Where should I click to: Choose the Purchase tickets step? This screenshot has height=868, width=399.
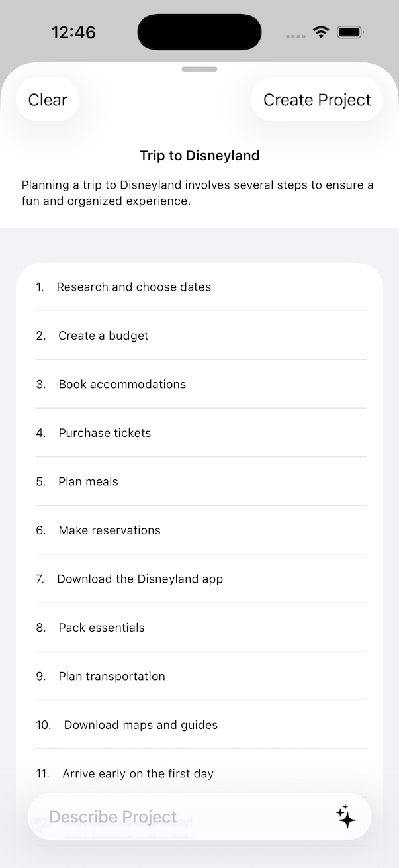pos(105,433)
